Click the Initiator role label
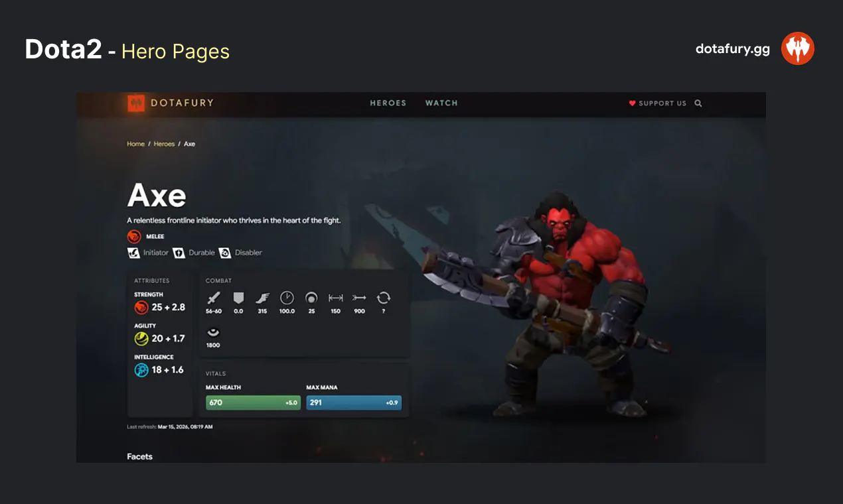 pos(156,253)
